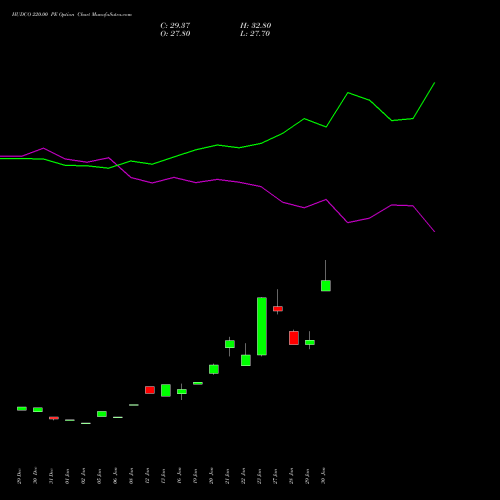Click the 21 Jan date axis label
The height and width of the screenshot is (500, 500).
click(227, 476)
